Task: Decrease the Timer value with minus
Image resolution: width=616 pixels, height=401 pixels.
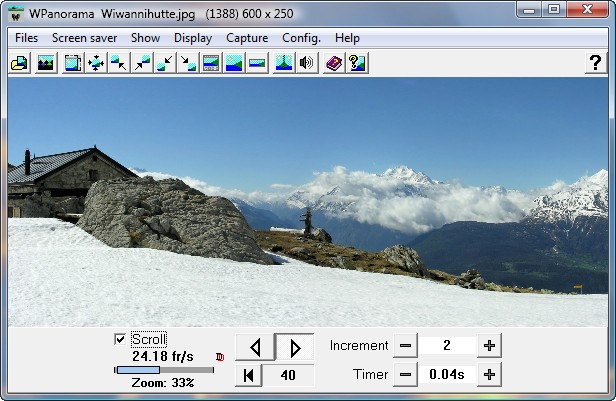Action: 405,375
